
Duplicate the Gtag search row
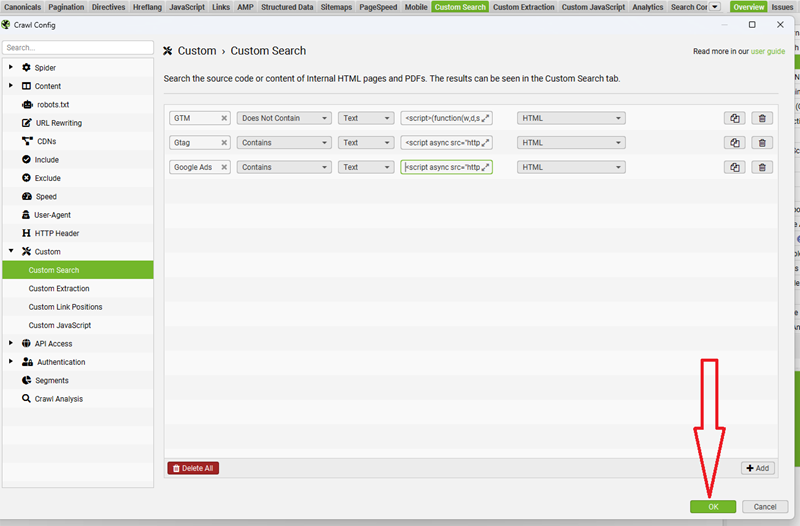coord(735,142)
